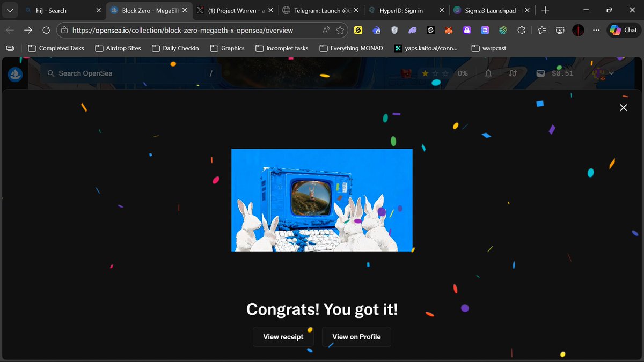The image size is (644, 362).
Task: Open the Graphics bookmarks folder
Action: coord(227,48)
